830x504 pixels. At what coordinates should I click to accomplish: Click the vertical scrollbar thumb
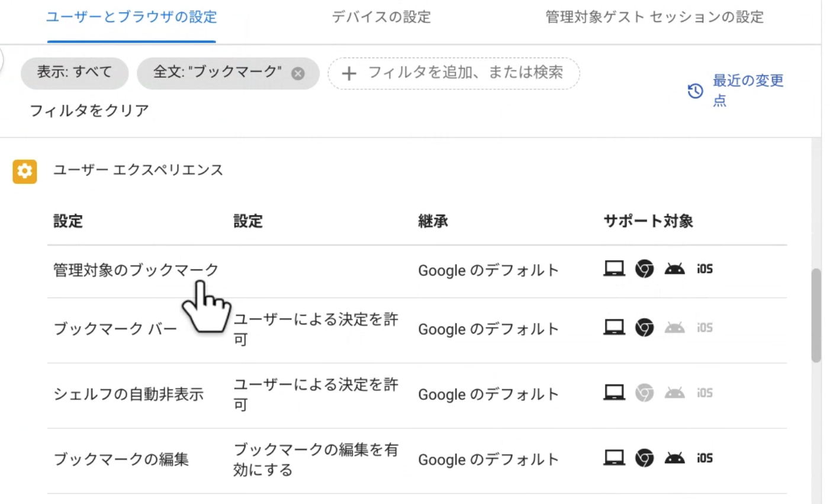(x=816, y=315)
